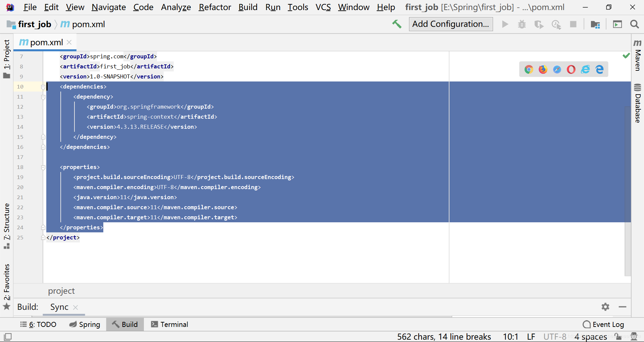
Task: Collapse the dependency tag fold on line 11
Action: point(43,97)
